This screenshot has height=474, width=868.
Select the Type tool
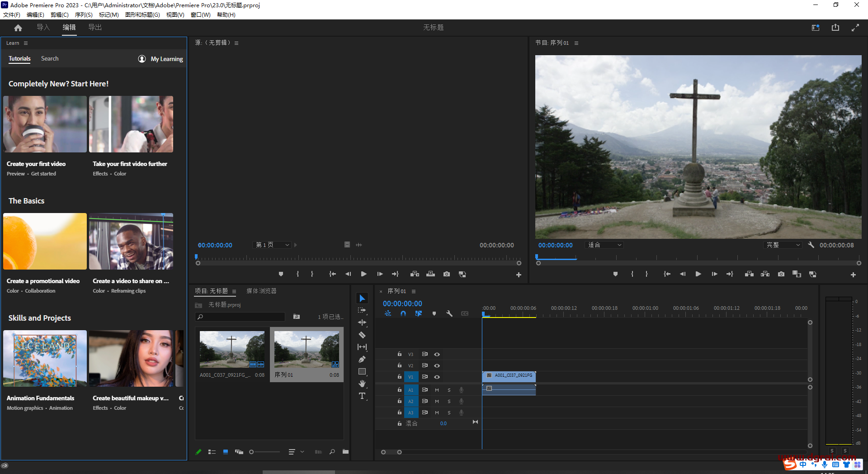(x=362, y=396)
